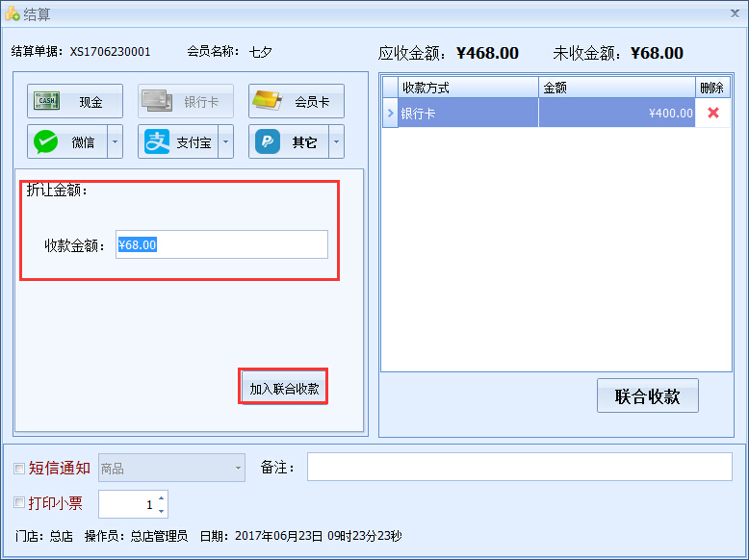
Task: Delete the 银行卡 payment row with red X
Action: pos(712,113)
